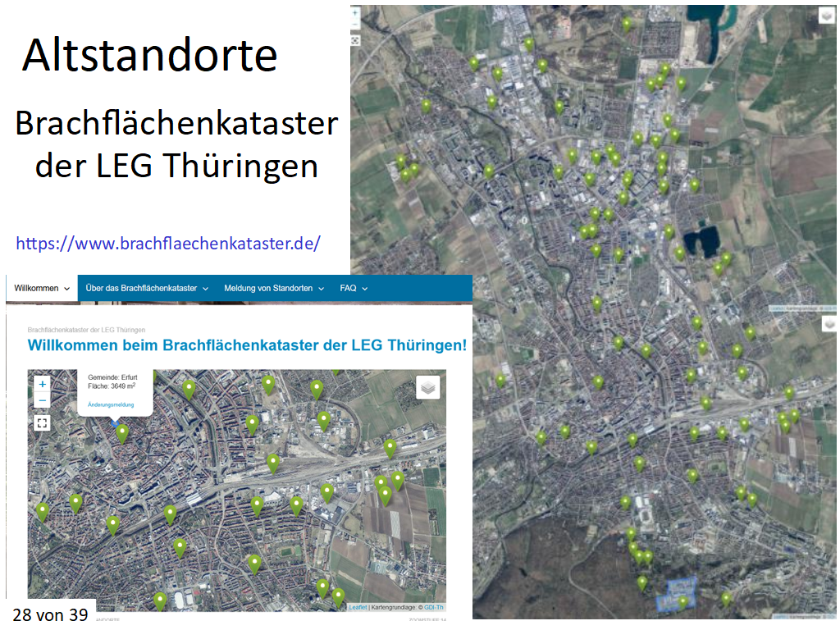Zoom out on the large aerial map
Image resolution: width=840 pixels, height=630 pixels.
point(355,24)
